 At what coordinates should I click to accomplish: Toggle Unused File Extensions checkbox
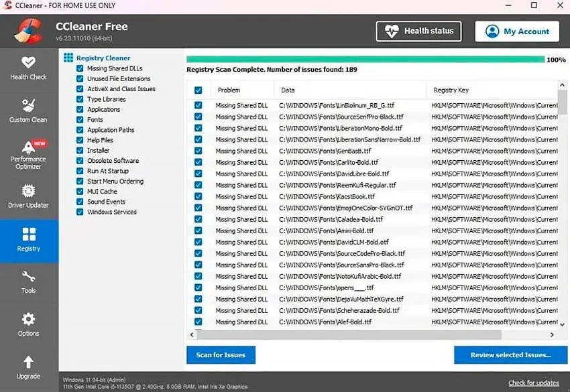pyautogui.click(x=80, y=78)
